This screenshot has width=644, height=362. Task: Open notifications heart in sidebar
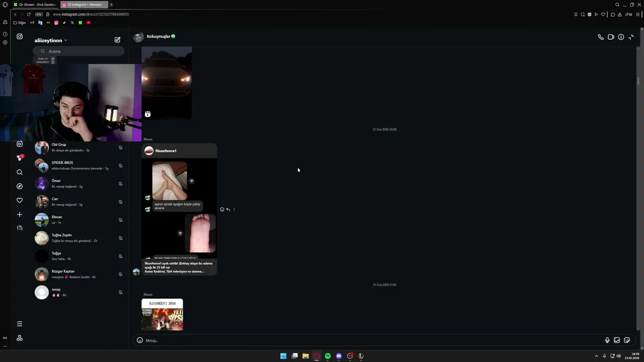(x=20, y=200)
